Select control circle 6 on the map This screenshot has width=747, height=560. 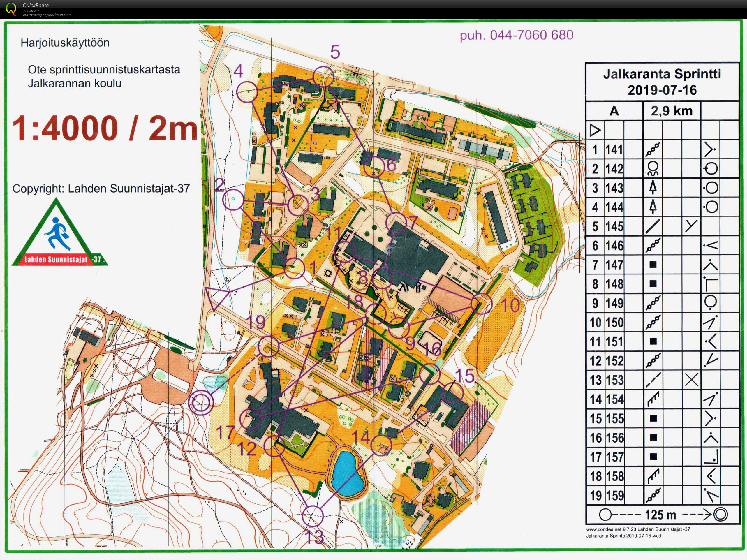pyautogui.click(x=374, y=166)
